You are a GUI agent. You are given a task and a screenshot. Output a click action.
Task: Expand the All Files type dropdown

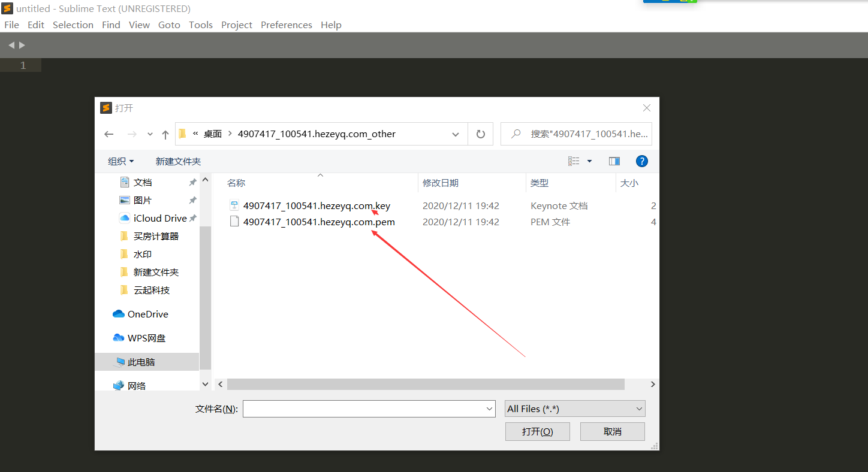575,409
